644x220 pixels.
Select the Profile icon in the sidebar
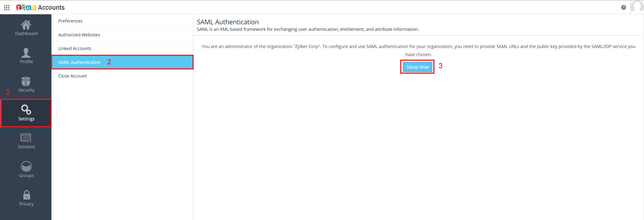coord(26,56)
